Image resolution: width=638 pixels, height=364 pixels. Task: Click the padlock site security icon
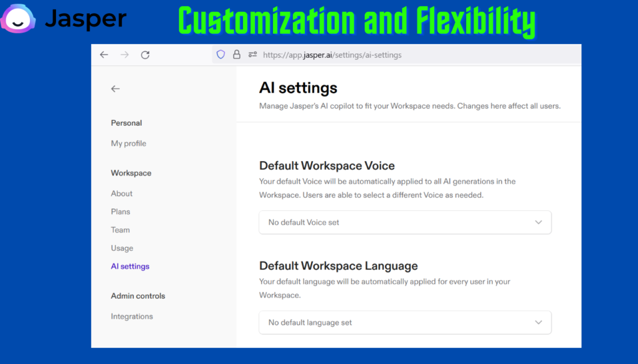(x=236, y=54)
